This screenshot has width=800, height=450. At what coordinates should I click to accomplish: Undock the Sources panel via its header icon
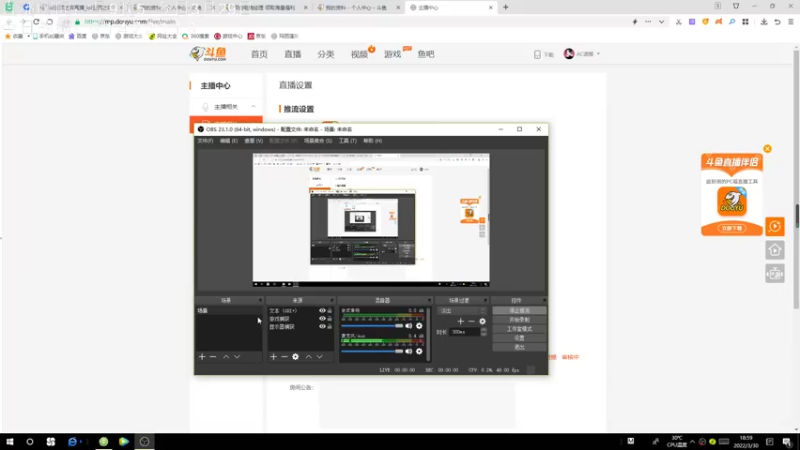(x=332, y=301)
